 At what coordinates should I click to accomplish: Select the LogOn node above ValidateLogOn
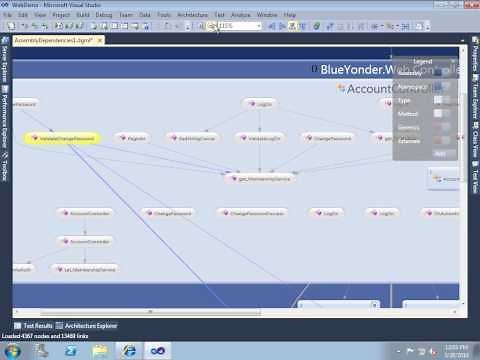[x=260, y=104]
